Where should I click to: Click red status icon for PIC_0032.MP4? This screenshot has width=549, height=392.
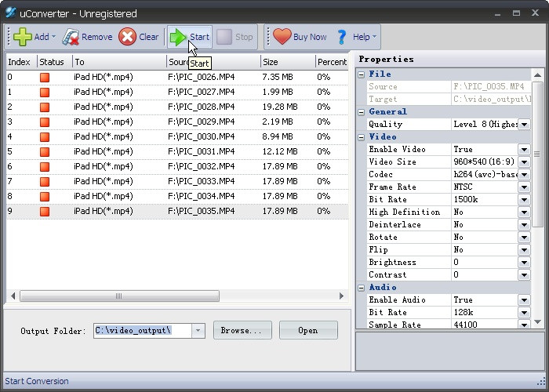pyautogui.click(x=45, y=166)
